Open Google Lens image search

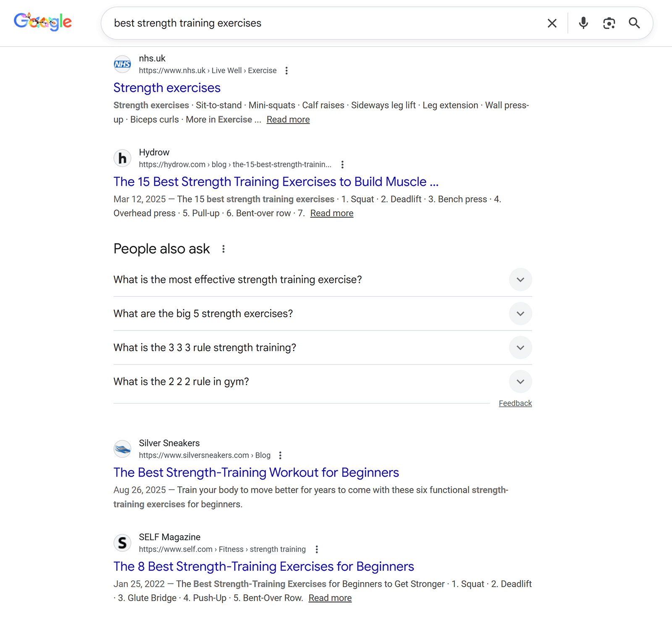click(609, 23)
